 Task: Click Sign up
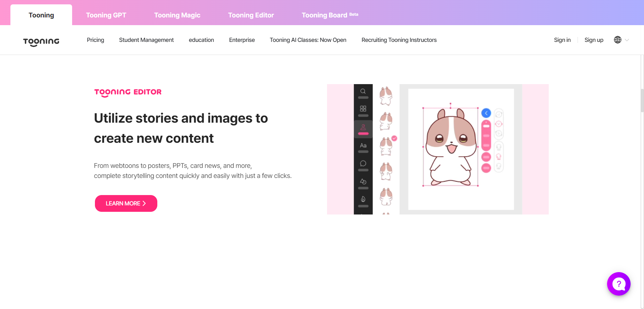tap(594, 40)
